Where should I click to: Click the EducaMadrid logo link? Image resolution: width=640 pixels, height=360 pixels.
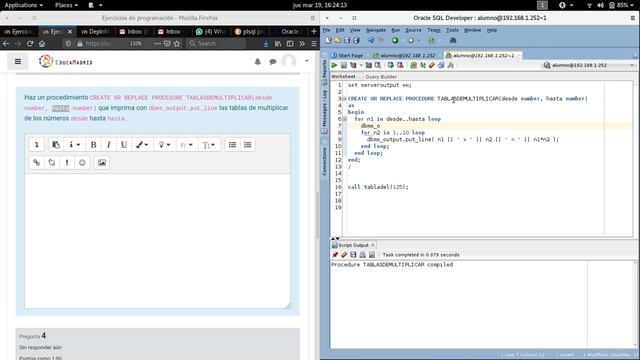point(66,62)
